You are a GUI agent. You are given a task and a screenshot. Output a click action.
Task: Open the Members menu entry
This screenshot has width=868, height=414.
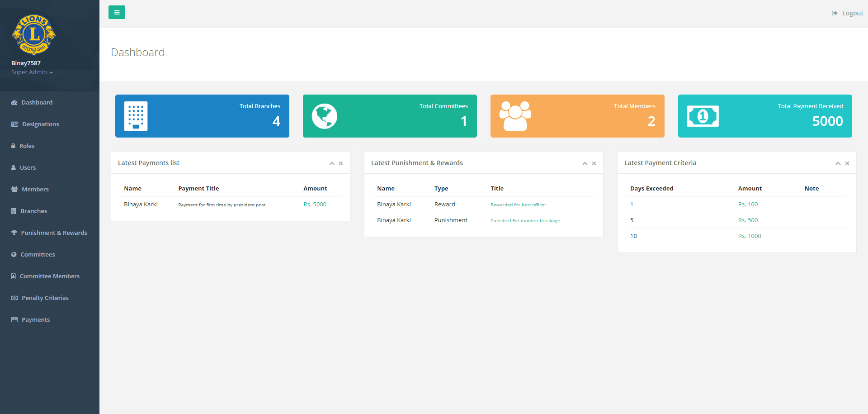(50, 189)
